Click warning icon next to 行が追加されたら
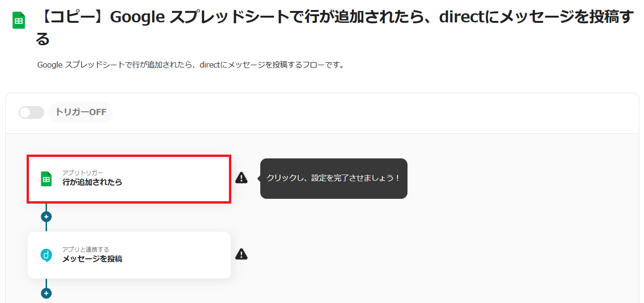This screenshot has height=303, width=644. [x=241, y=178]
